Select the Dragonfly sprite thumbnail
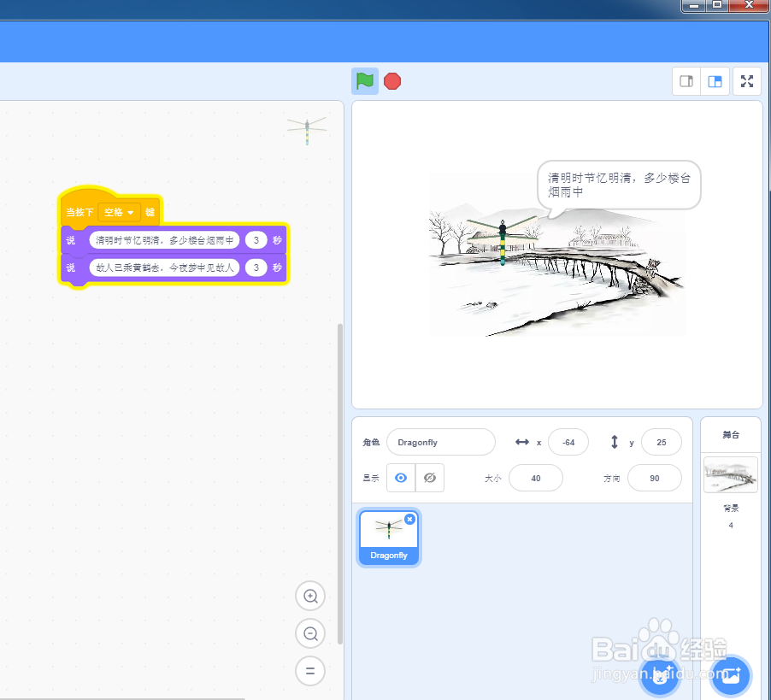This screenshot has width=771, height=700. pyautogui.click(x=389, y=538)
